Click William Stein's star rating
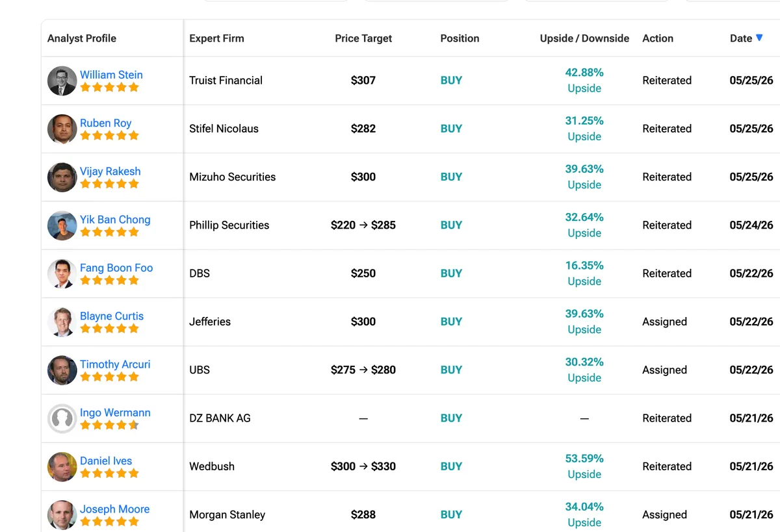 click(x=110, y=87)
